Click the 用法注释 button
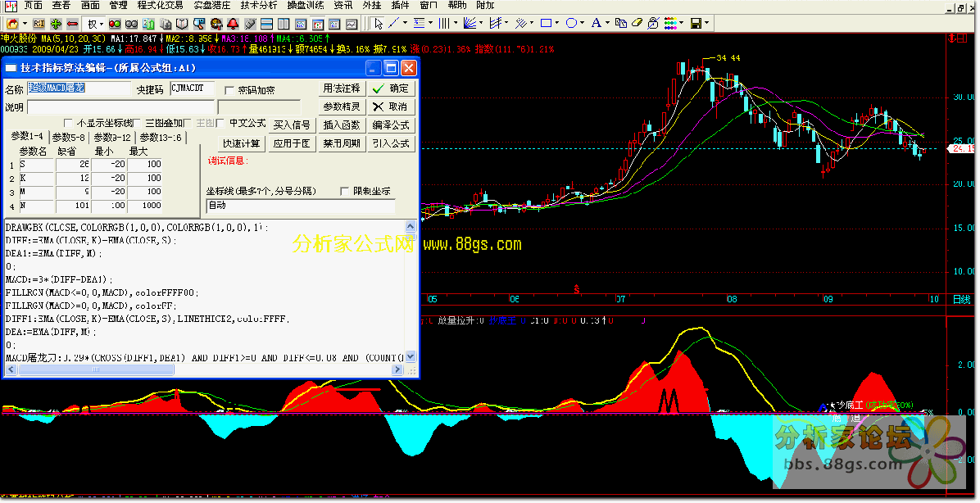Viewport: 980px width, 503px height. 342,88
